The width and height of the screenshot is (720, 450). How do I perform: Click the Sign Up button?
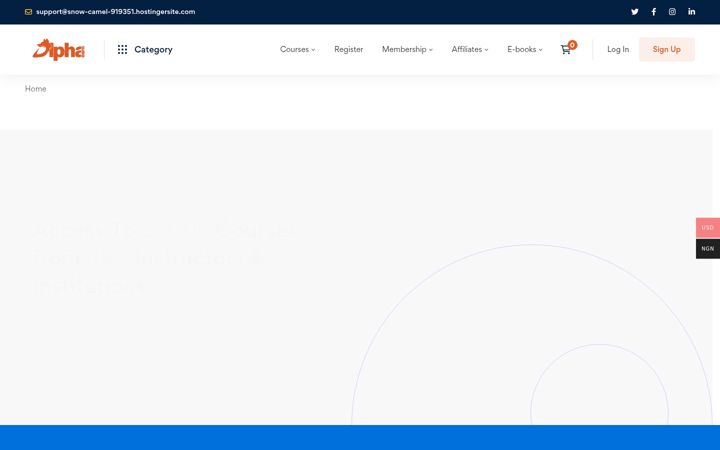coord(667,49)
